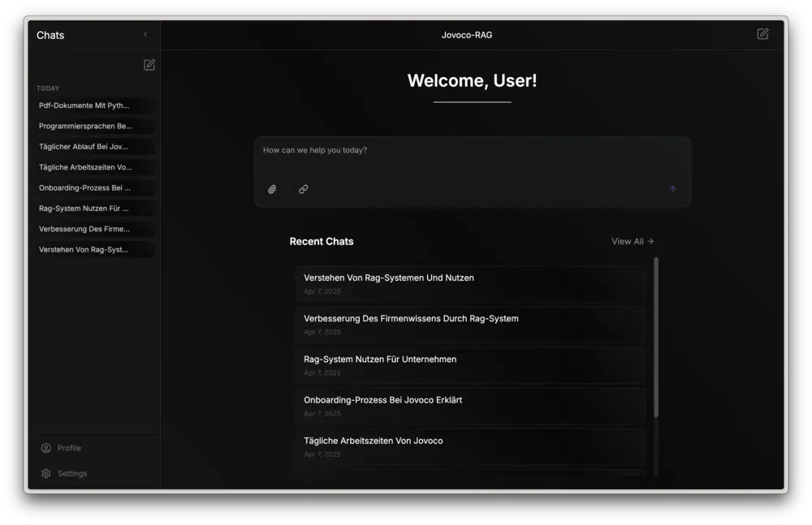Open the Profile icon in the sidebar
The height and width of the screenshot is (525, 812).
coord(46,448)
